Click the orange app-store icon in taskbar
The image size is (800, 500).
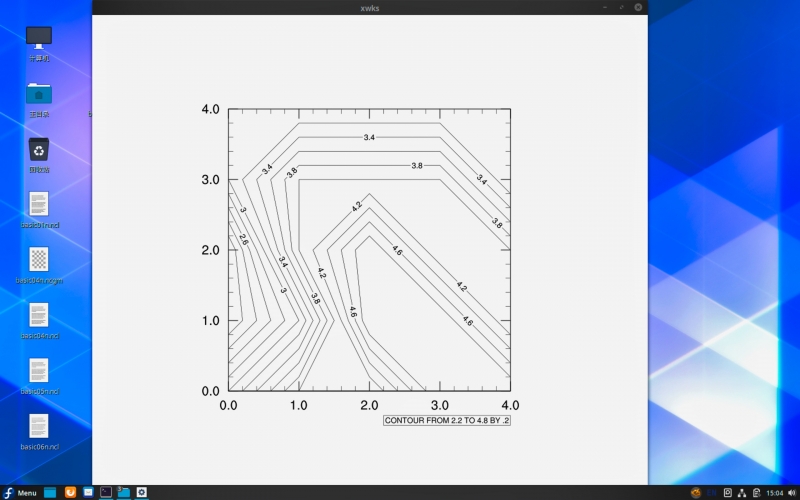click(x=70, y=492)
